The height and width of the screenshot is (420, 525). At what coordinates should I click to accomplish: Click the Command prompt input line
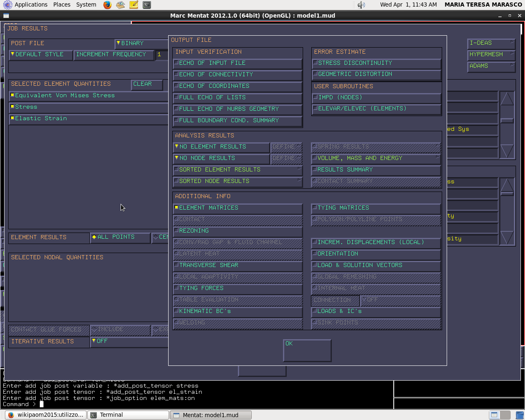point(197,404)
